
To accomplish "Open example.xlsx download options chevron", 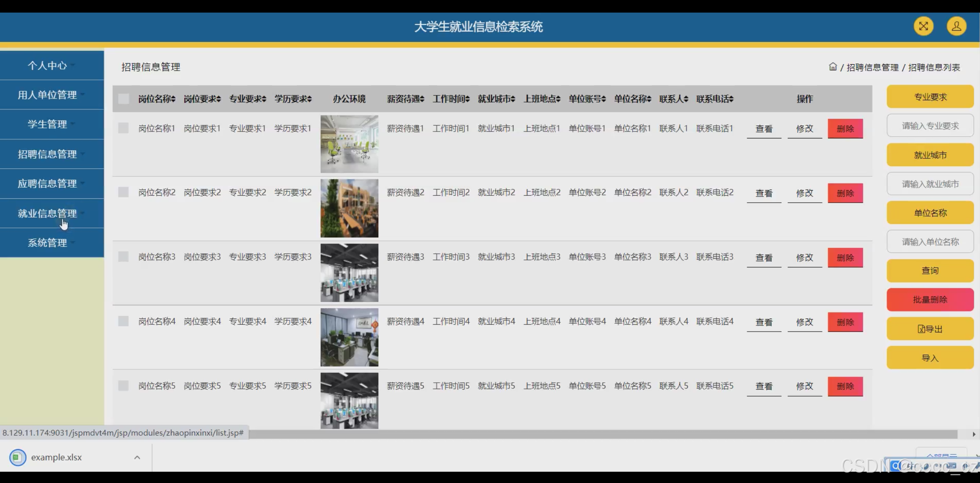I will [x=137, y=457].
